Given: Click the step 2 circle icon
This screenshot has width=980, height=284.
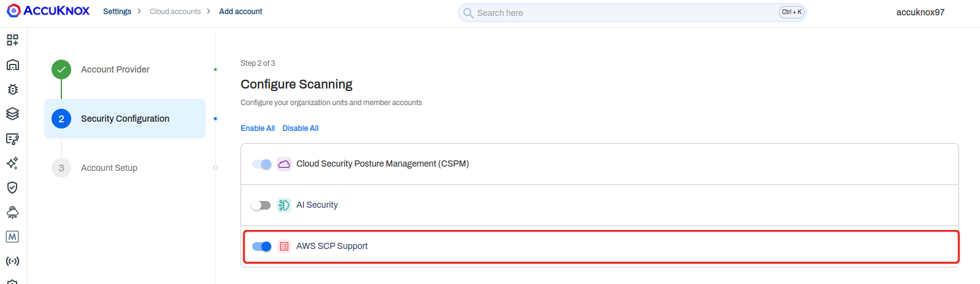Looking at the screenshot, I should [61, 119].
